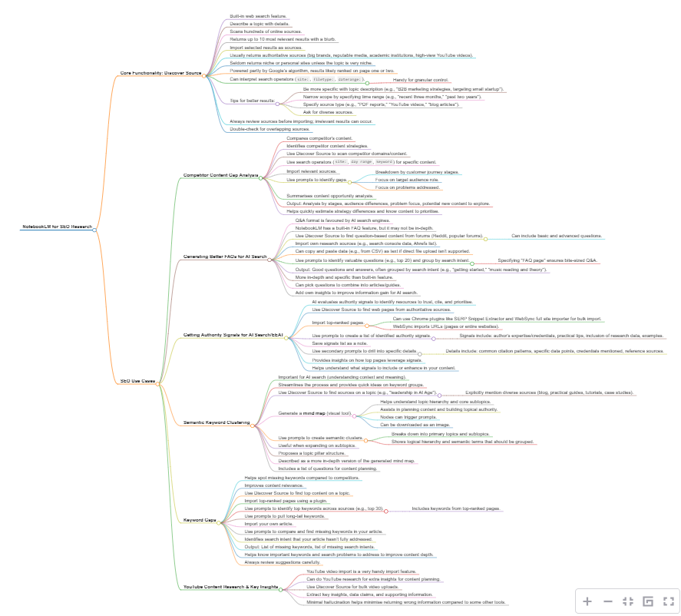Collapse the 'Tips for better results' node circle

click(277, 104)
